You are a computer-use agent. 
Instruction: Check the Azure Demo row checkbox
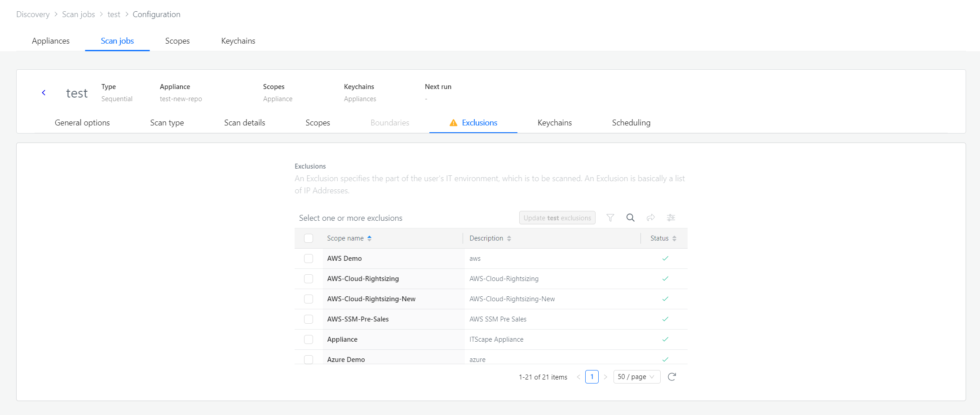[x=309, y=359]
